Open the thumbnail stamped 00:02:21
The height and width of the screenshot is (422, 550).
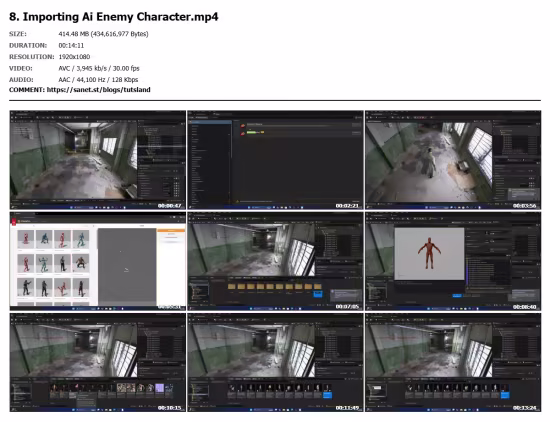pos(275,160)
